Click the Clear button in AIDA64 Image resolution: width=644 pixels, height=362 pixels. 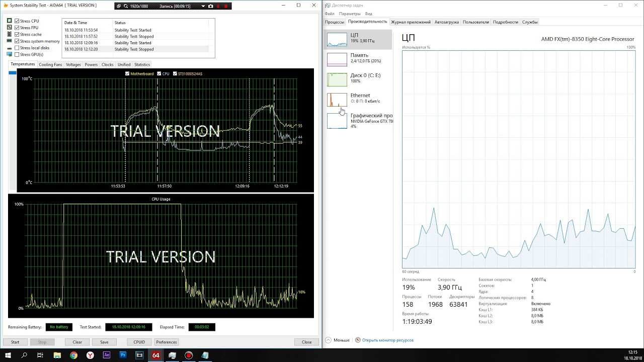(x=77, y=342)
